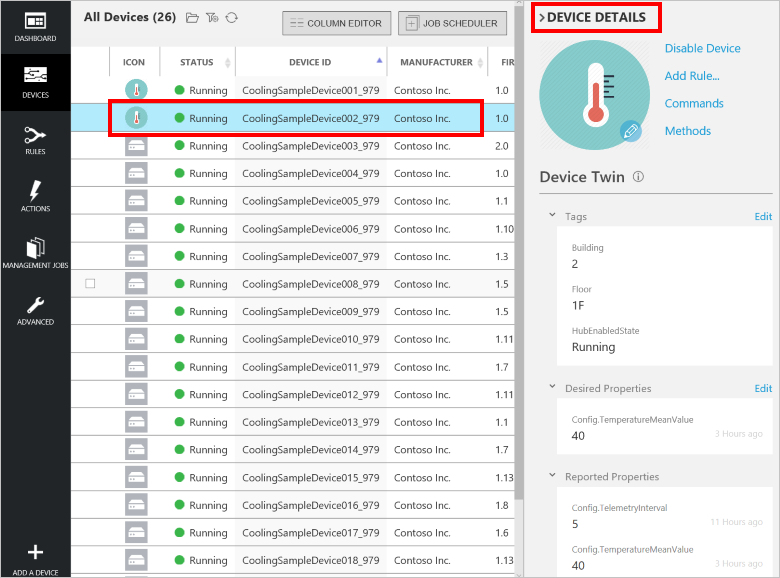Click device icon for CoolingSampleDevice012_979
This screenshot has height=578, width=780.
point(136,394)
